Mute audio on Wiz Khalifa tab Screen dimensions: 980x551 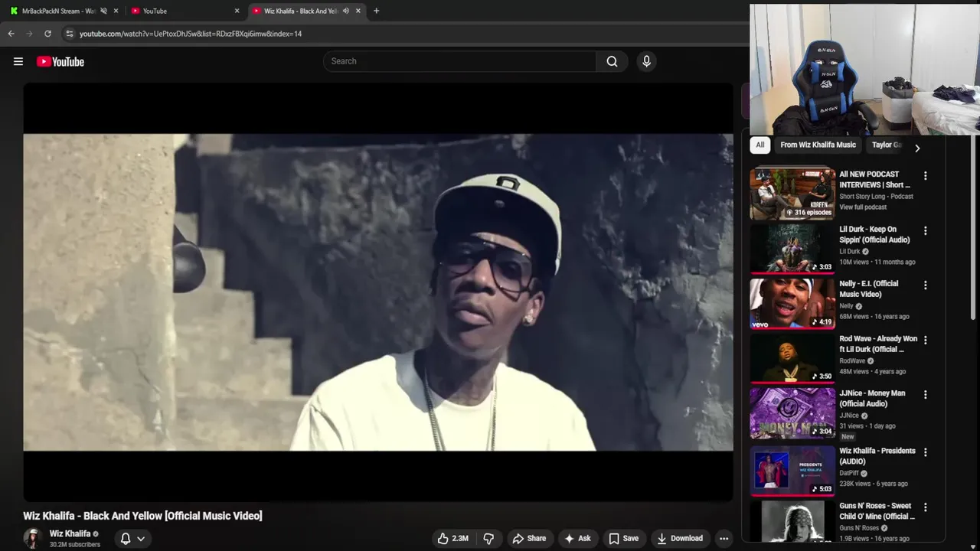click(x=346, y=11)
